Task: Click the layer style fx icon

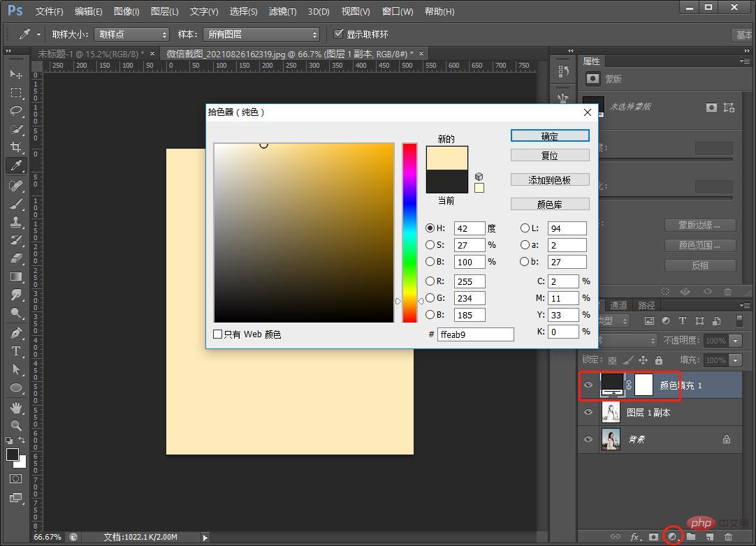Action: 635,536
